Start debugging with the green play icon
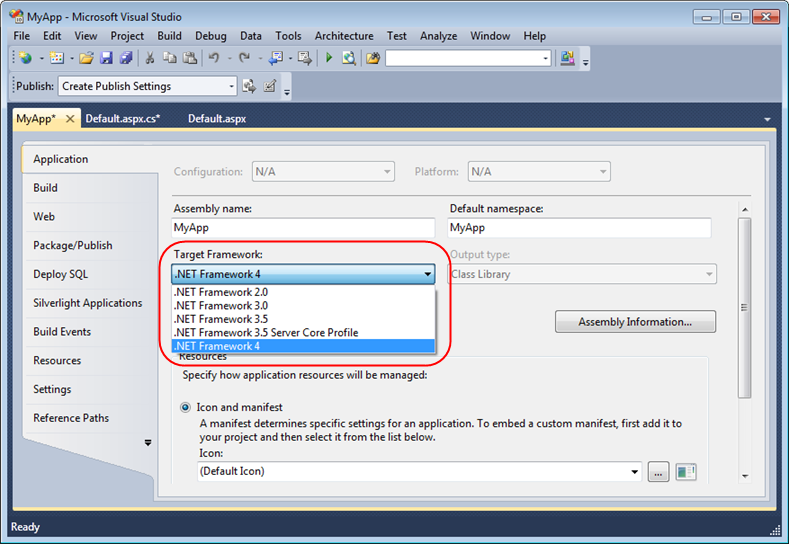This screenshot has width=789, height=544. click(x=329, y=58)
